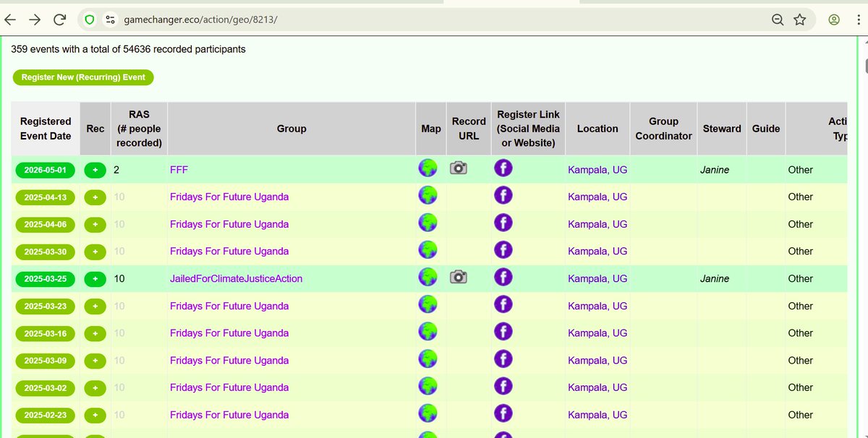The width and height of the screenshot is (868, 438).
Task: Open camera record icon for JailedForClimateJusticeAction
Action: [459, 278]
